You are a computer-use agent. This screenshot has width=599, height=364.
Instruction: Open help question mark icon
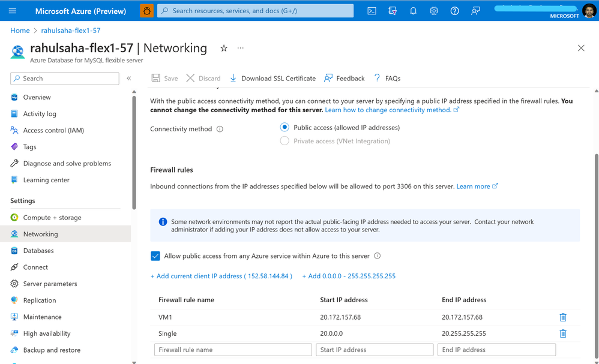454,11
